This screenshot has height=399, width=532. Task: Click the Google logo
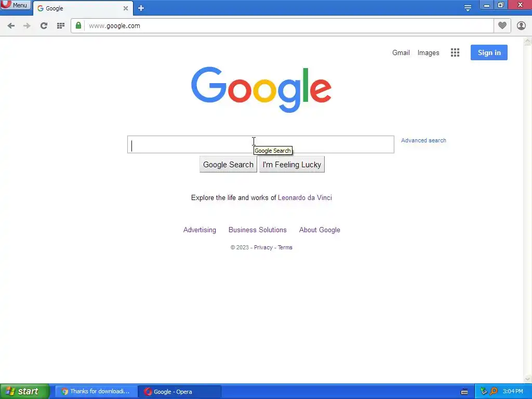click(261, 89)
